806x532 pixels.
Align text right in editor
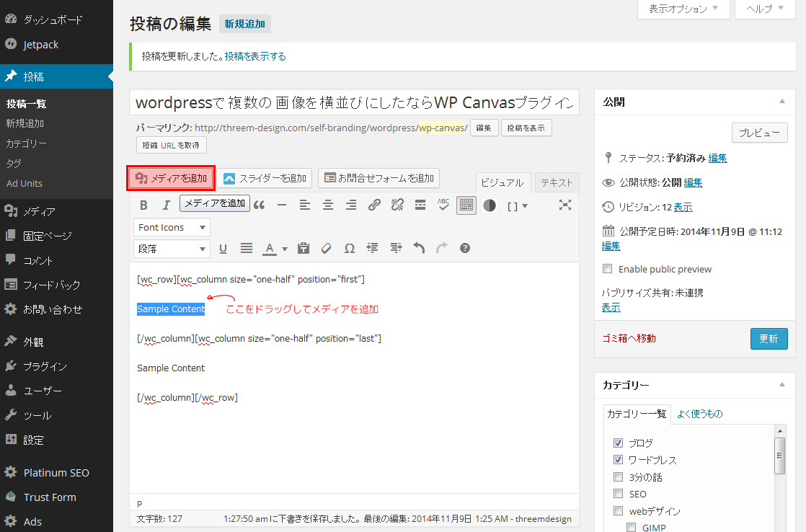coord(351,205)
